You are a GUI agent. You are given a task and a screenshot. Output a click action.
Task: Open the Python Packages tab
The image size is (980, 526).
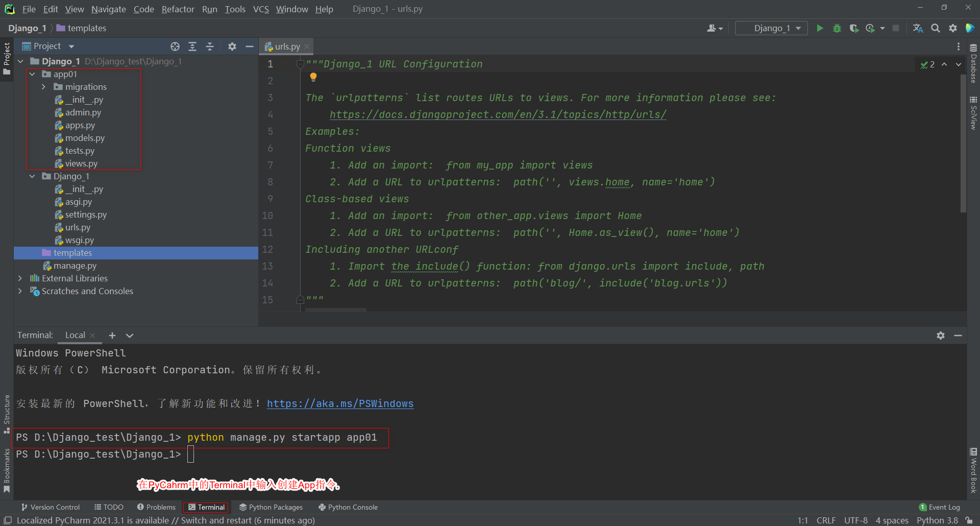click(271, 507)
